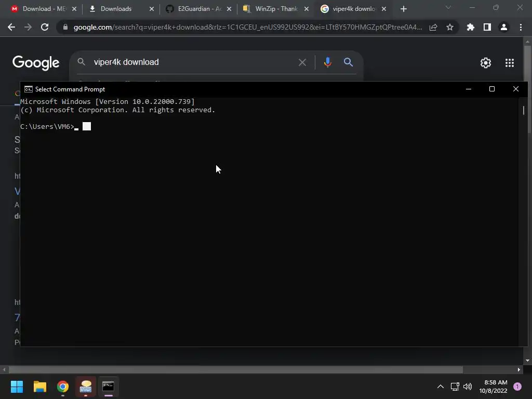Click the Chrome page vertical scrollbar thumb
532x399 pixels.
527,88
